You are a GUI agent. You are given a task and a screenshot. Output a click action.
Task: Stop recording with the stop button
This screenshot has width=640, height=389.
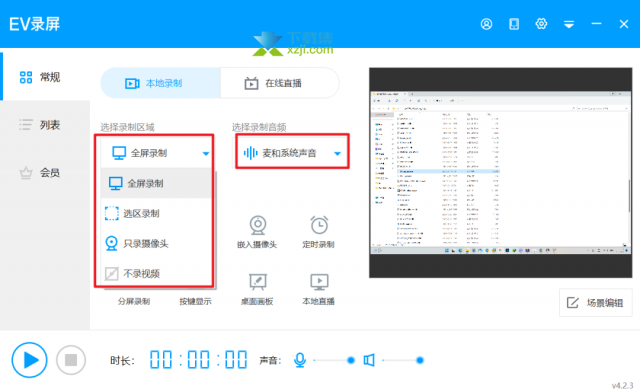(x=71, y=360)
